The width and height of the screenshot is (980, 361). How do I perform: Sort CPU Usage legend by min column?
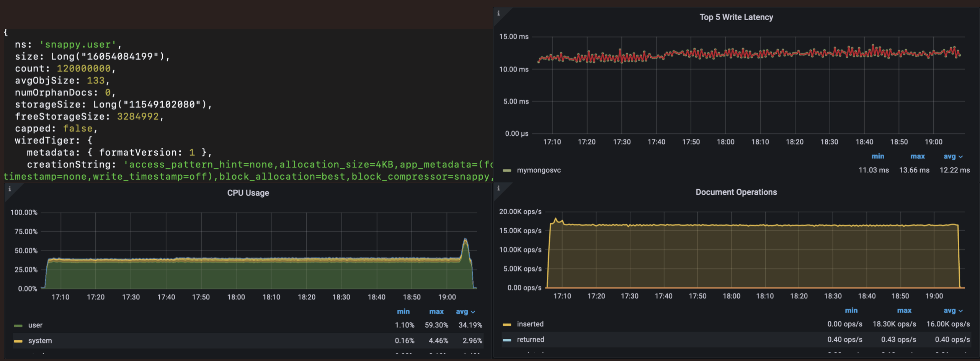(403, 312)
